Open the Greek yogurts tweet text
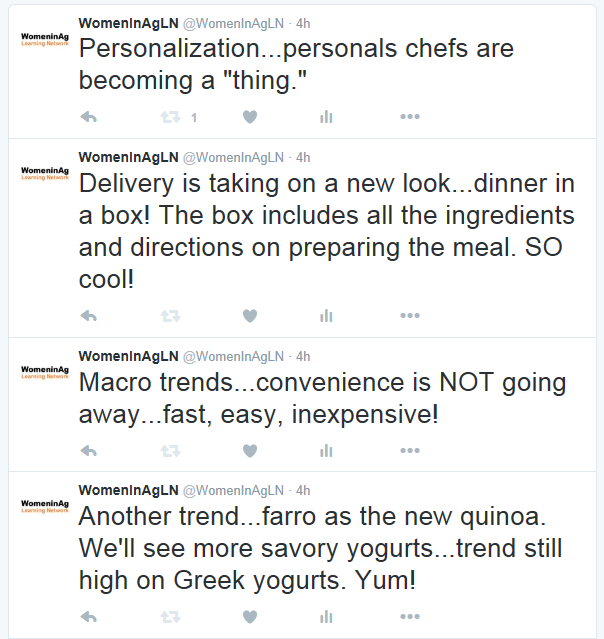Image resolution: width=604 pixels, height=639 pixels. 320,549
